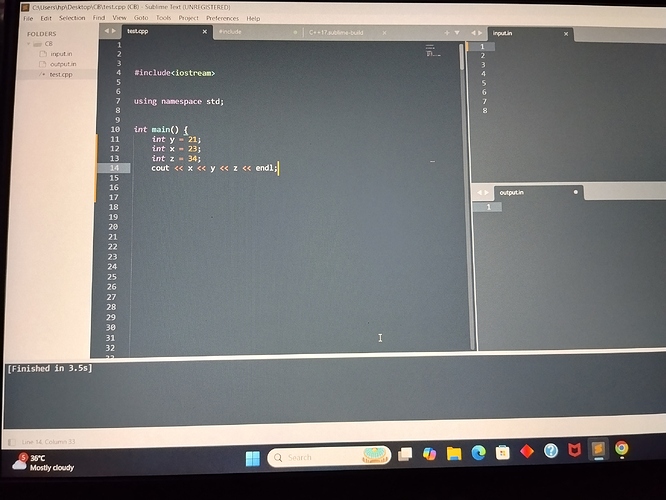Image resolution: width=666 pixels, height=500 pixels.
Task: Click the Sublime Text taskbar icon
Action: pyautogui.click(x=598, y=449)
